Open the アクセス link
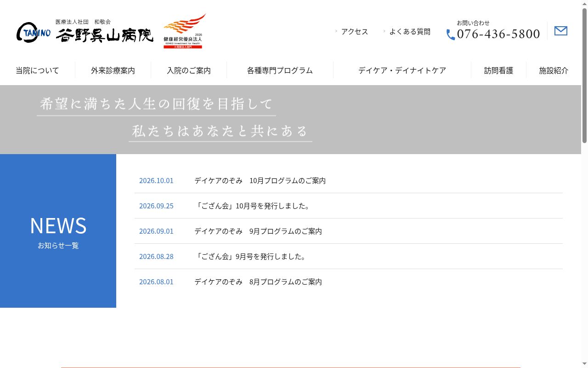The image size is (588, 368). click(355, 31)
